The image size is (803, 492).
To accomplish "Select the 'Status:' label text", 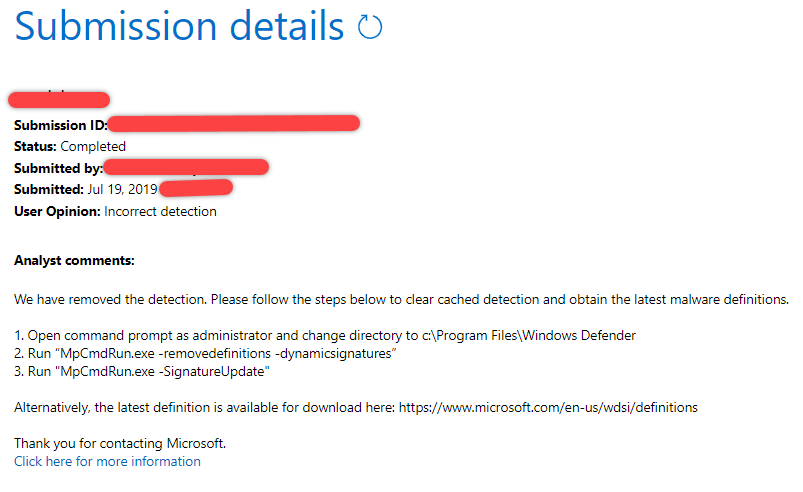I will pyautogui.click(x=35, y=146).
